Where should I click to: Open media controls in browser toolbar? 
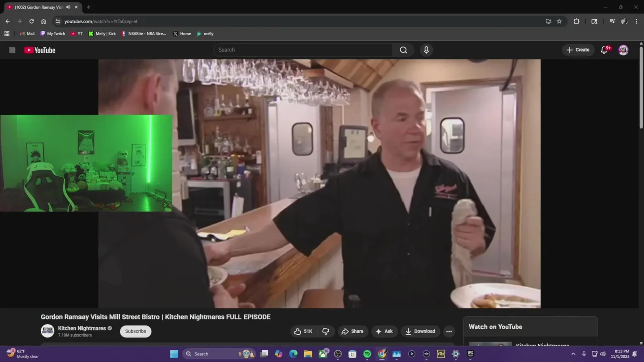(612, 21)
